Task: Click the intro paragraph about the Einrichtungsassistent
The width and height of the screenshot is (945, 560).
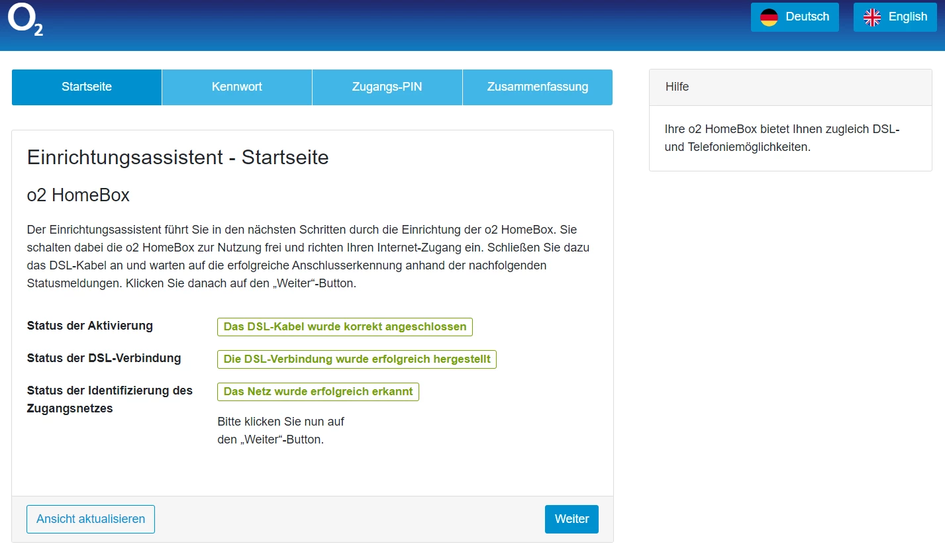Action: 309,257
